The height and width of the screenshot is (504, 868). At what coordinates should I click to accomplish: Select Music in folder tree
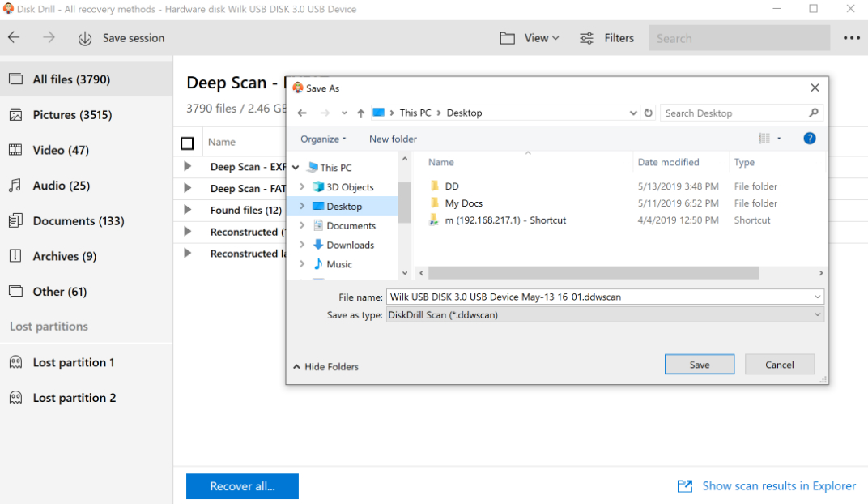338,264
